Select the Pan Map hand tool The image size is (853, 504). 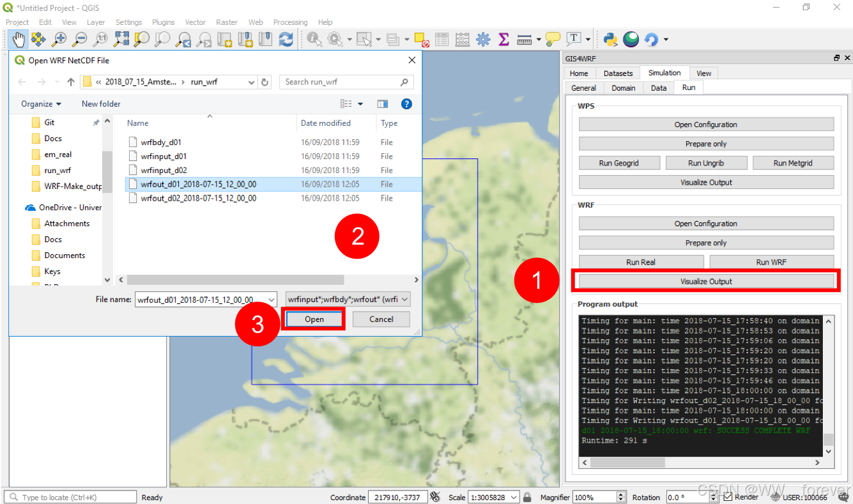click(x=19, y=40)
